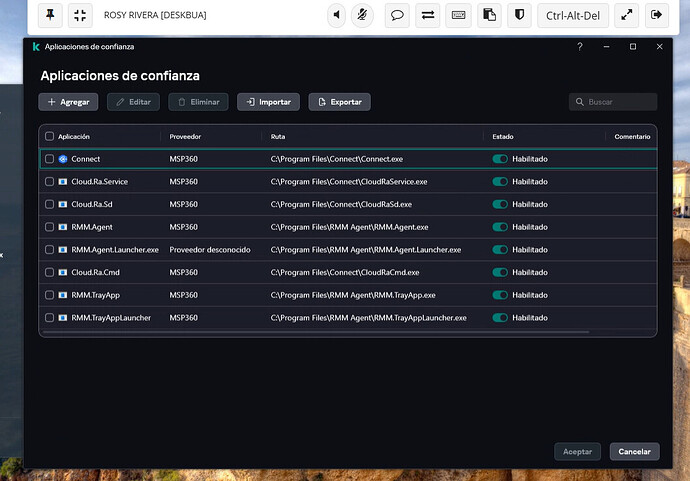Disable the Connect application toggle
690x481 pixels.
[500, 159]
